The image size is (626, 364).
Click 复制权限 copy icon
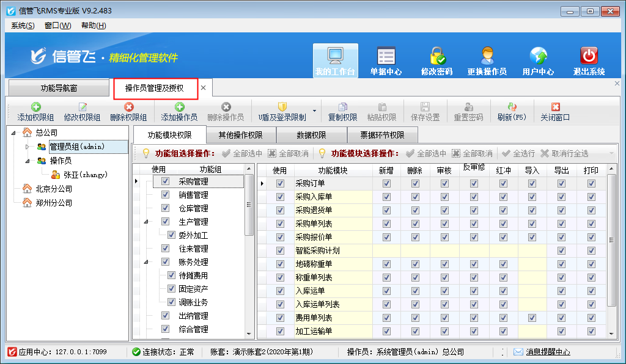click(x=342, y=107)
